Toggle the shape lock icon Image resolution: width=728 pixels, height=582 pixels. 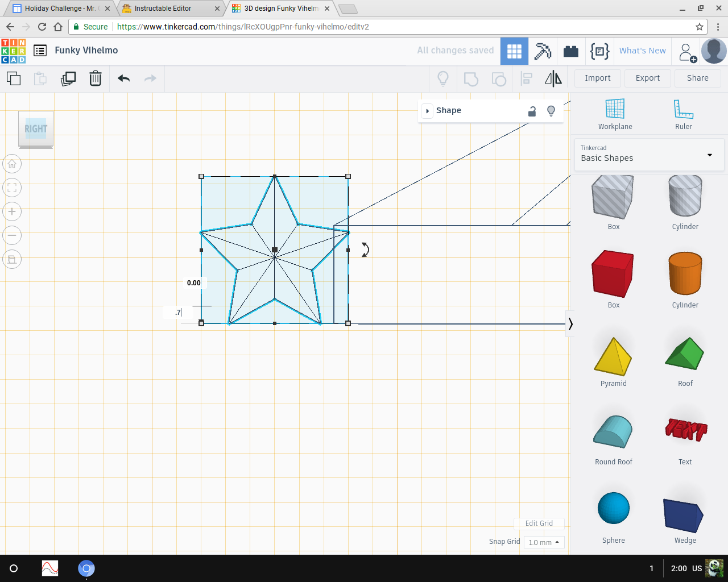pos(532,111)
